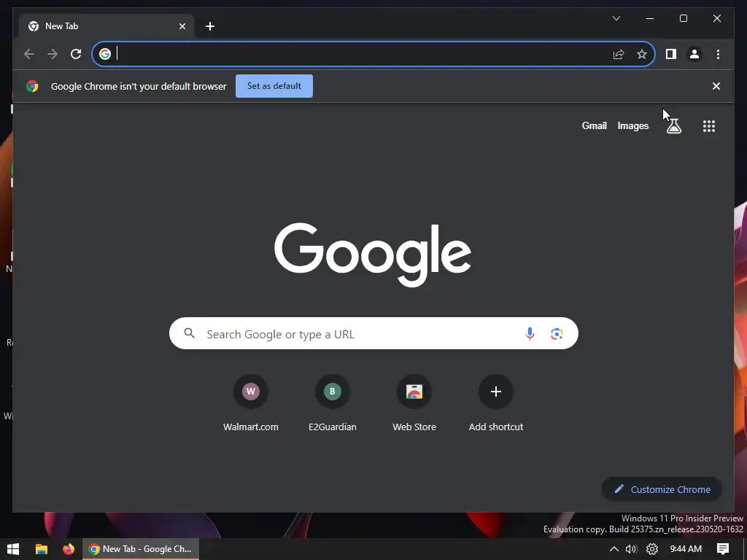Open the volume control in system tray
The height and width of the screenshot is (560, 747).
[x=631, y=549]
